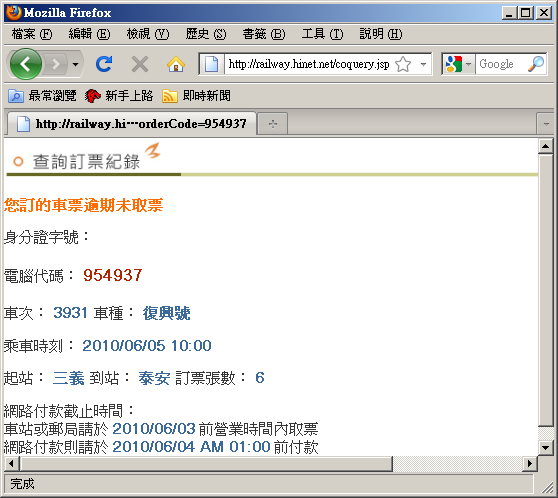Open the 新手上路 bookmark
558x498 pixels.
click(119, 95)
